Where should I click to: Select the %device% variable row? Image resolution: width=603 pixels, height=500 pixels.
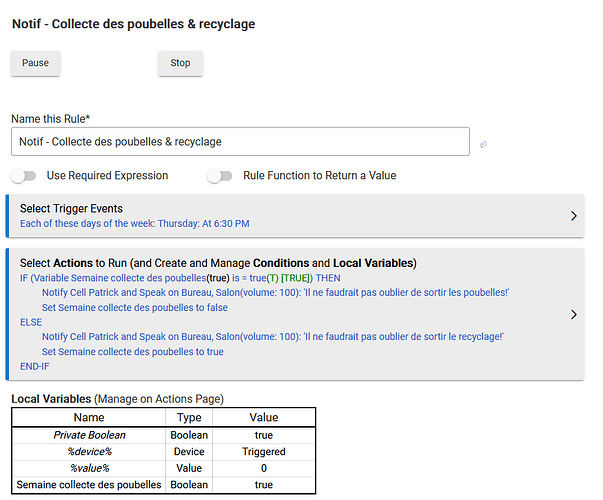pyautogui.click(x=164, y=452)
